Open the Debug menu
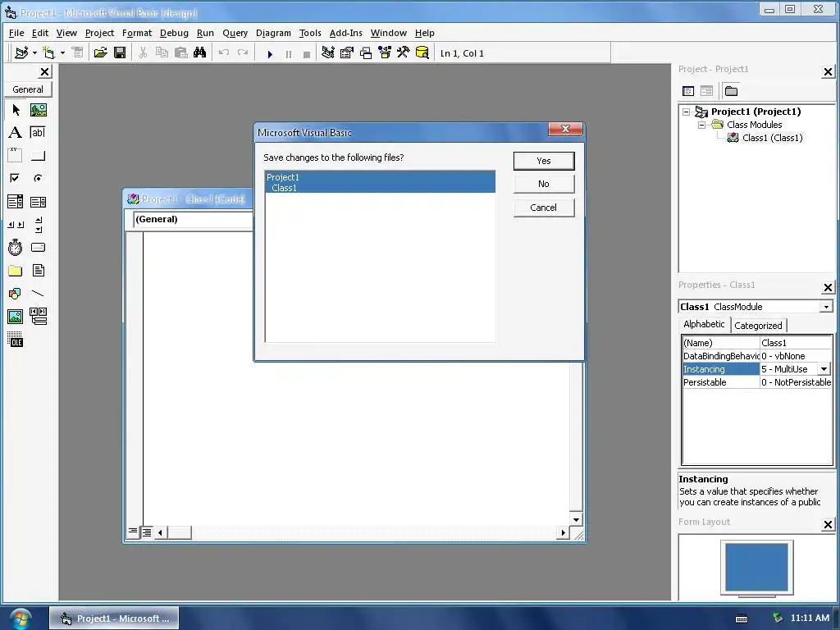The image size is (840, 630). click(x=174, y=33)
